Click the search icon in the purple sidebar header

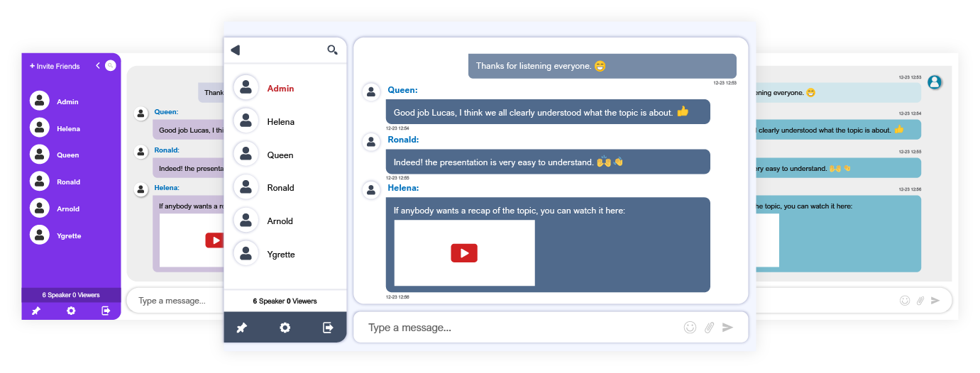coord(111,66)
